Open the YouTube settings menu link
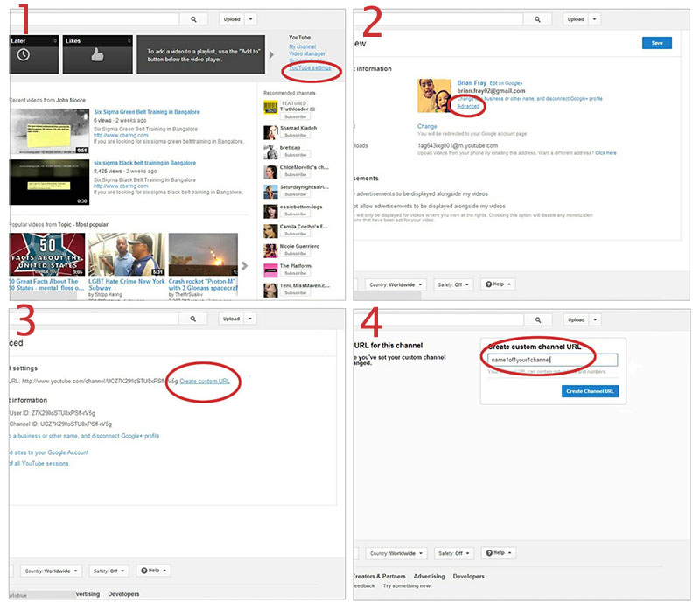The height and width of the screenshot is (610, 700). pyautogui.click(x=310, y=68)
